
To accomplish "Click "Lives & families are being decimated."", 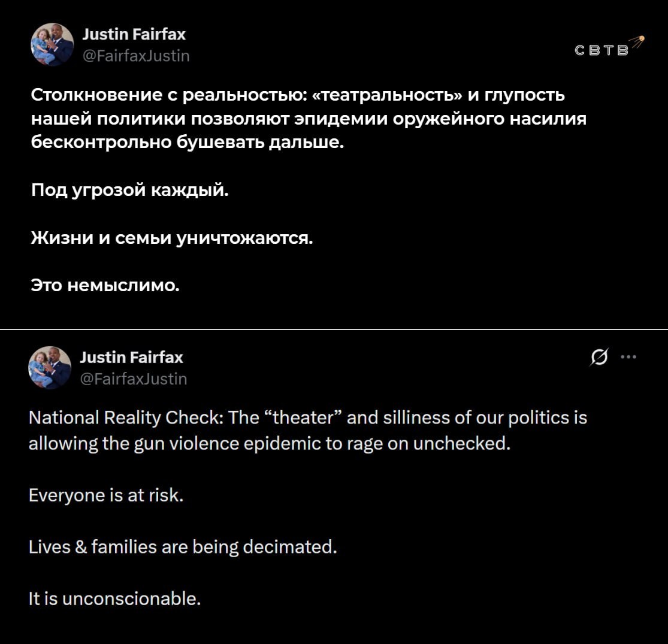I will (x=183, y=547).
